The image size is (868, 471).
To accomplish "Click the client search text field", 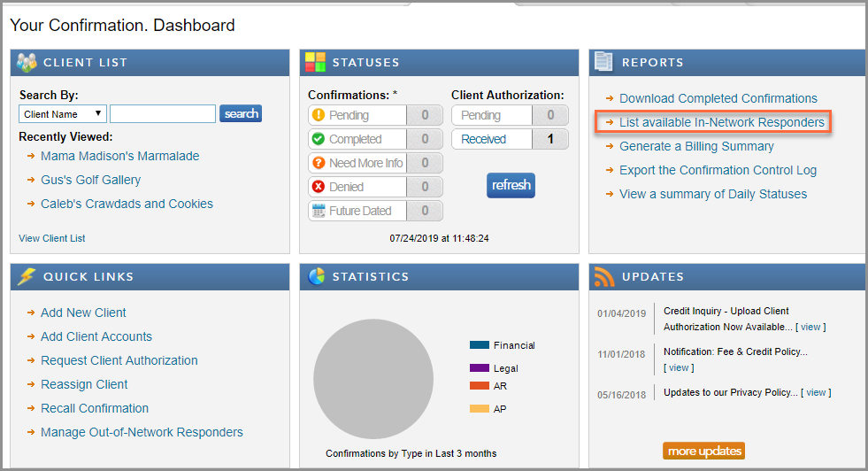I will coord(163,114).
